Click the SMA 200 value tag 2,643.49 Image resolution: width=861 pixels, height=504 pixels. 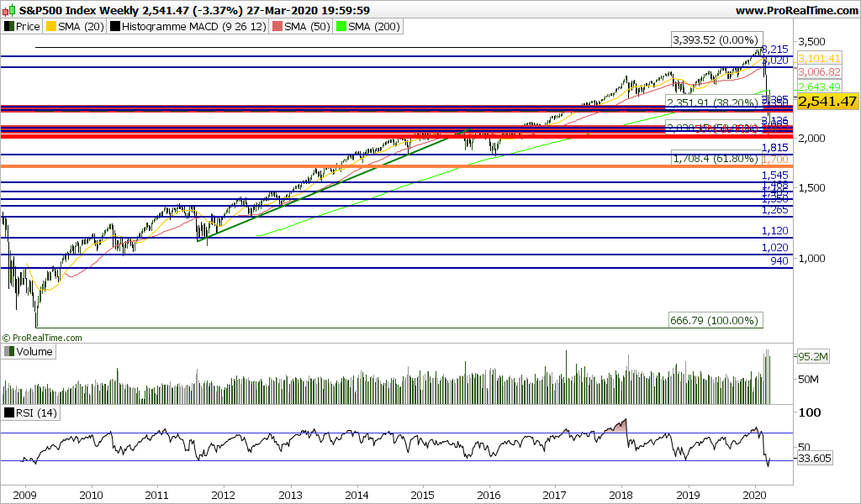819,87
